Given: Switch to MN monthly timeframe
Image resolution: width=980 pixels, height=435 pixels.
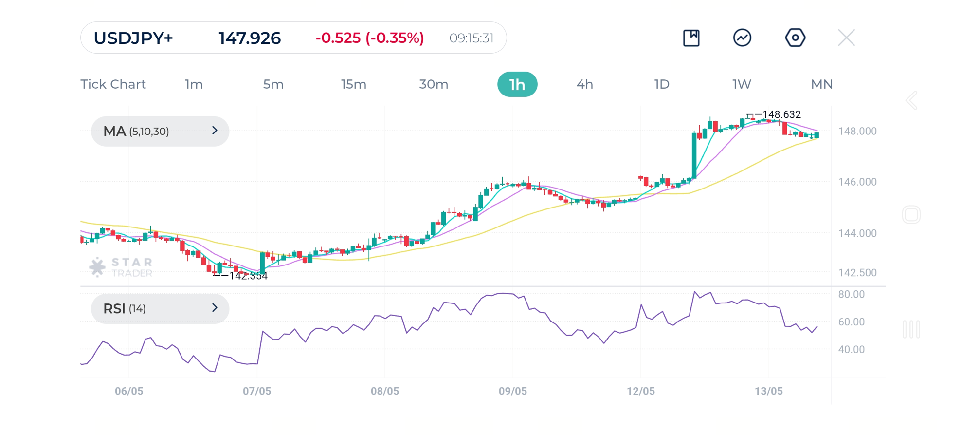Looking at the screenshot, I should 821,84.
